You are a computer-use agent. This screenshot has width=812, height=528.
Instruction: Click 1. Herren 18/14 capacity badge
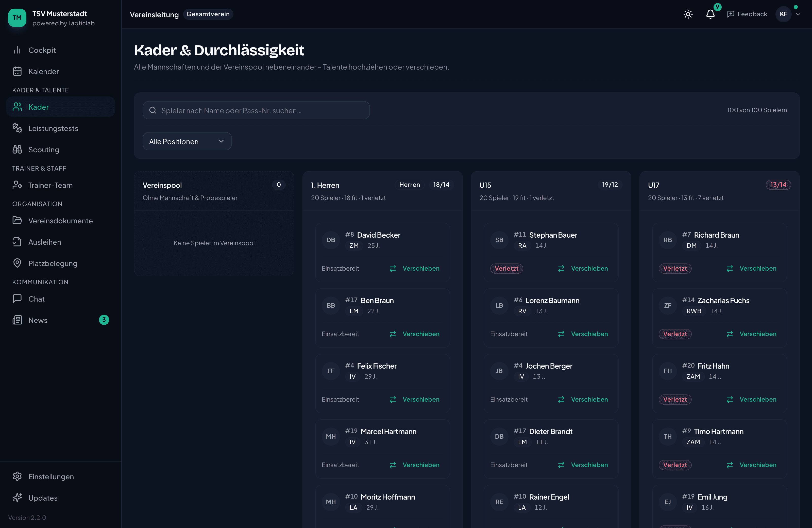(x=441, y=185)
